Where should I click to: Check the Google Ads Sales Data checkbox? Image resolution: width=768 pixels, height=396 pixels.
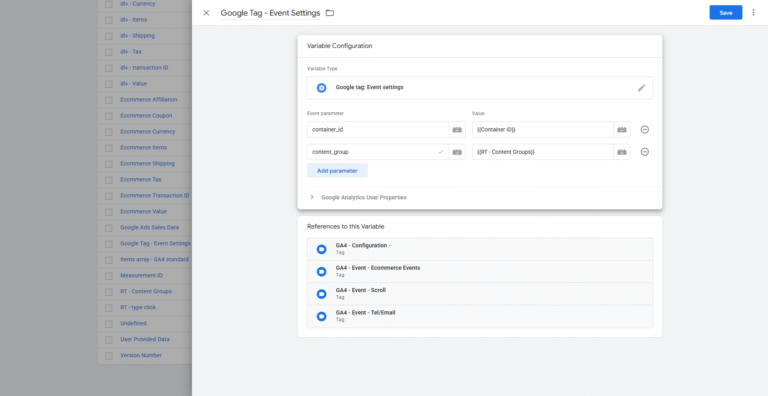(109, 227)
